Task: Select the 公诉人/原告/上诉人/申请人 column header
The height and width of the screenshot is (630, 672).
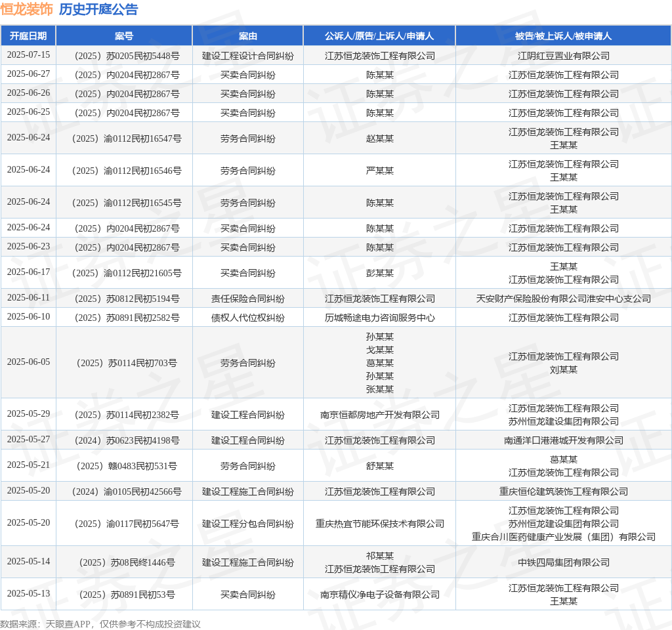Action: pos(379,36)
